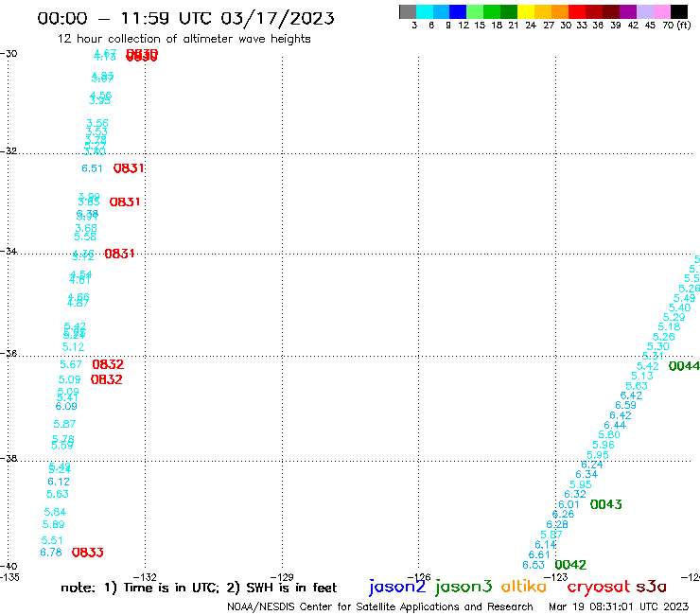Viewport: 700px width, 615px height.
Task: Click the wave height value '5.89'
Action: tap(54, 524)
